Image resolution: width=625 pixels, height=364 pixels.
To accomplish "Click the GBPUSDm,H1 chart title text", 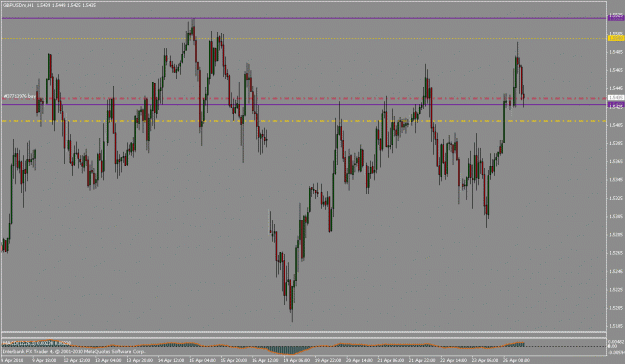I will click(49, 5).
